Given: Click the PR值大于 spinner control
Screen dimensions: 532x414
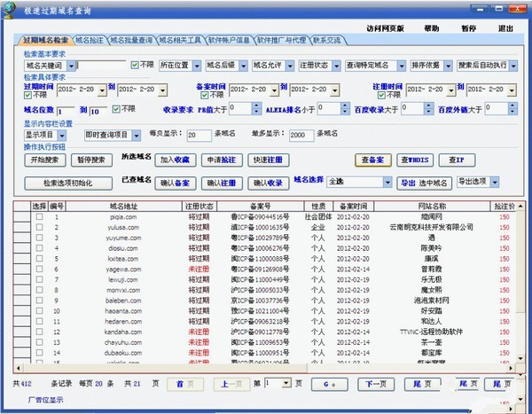Looking at the screenshot, I should tap(256, 109).
